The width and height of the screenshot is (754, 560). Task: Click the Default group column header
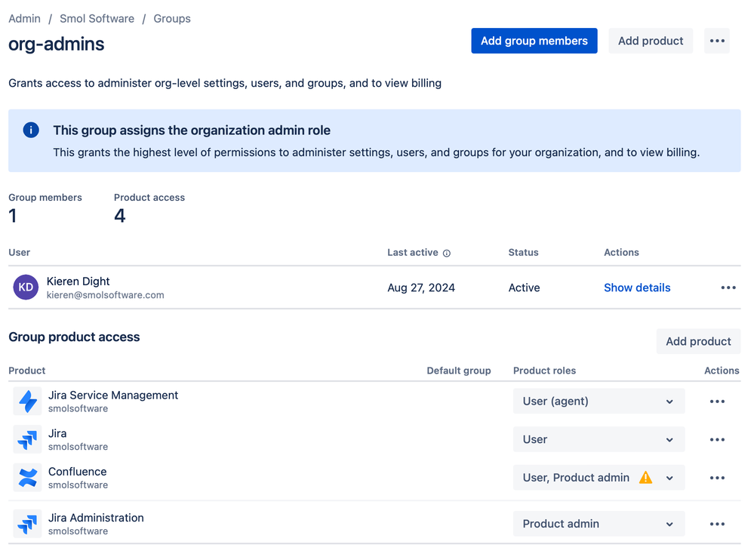click(x=459, y=371)
